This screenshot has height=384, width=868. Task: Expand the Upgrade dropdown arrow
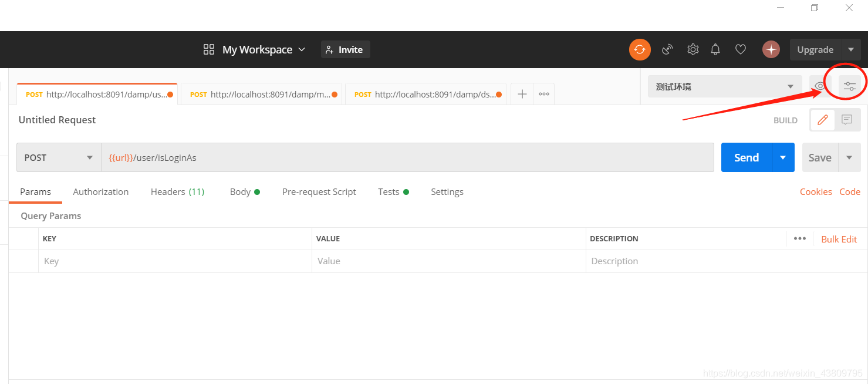[x=851, y=50]
